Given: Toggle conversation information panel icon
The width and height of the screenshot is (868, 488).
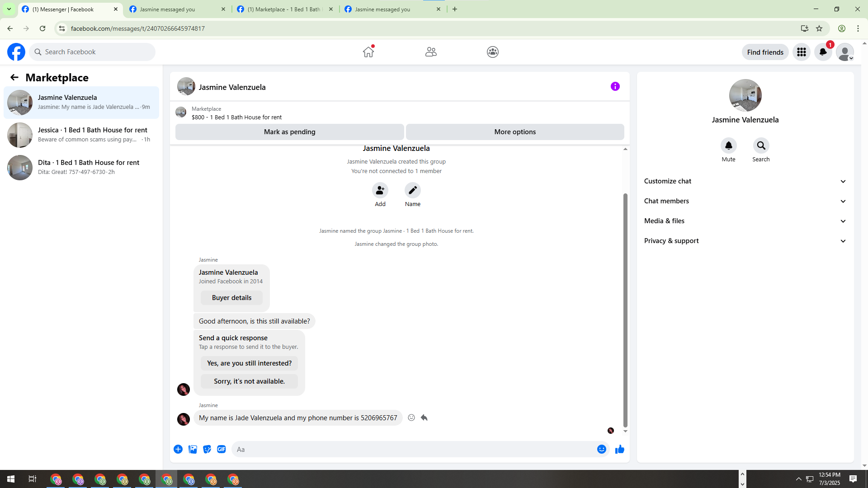Looking at the screenshot, I should tap(615, 86).
